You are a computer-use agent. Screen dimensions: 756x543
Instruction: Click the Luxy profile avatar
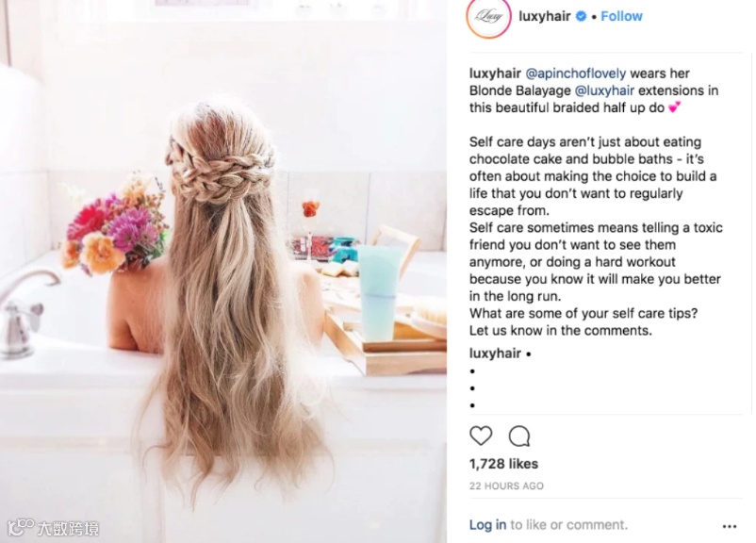point(488,17)
